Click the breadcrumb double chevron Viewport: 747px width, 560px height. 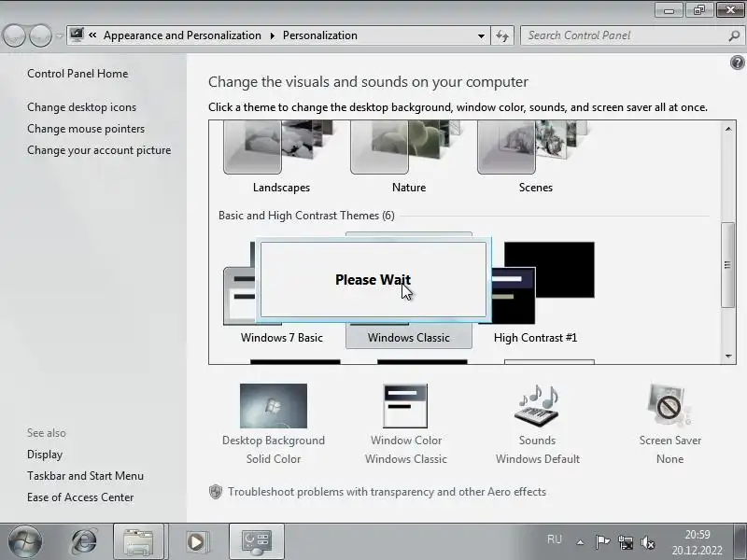coord(92,35)
